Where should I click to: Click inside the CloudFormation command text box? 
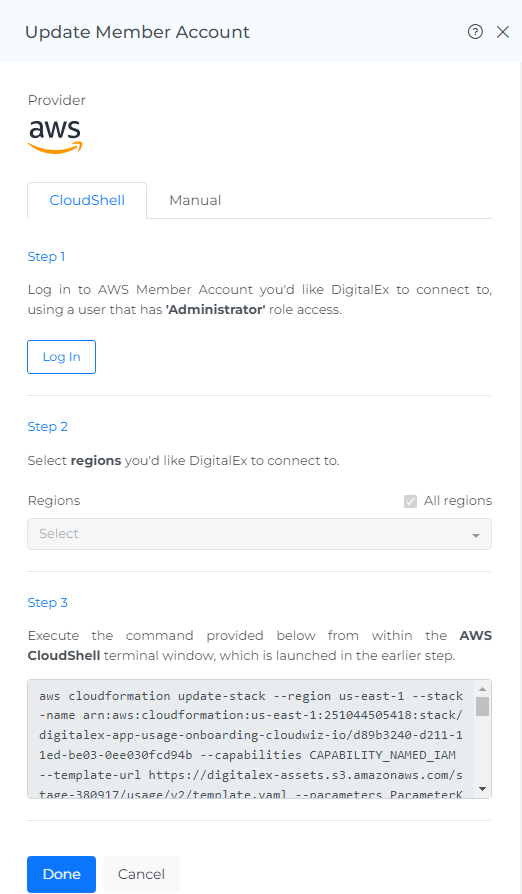coord(251,739)
